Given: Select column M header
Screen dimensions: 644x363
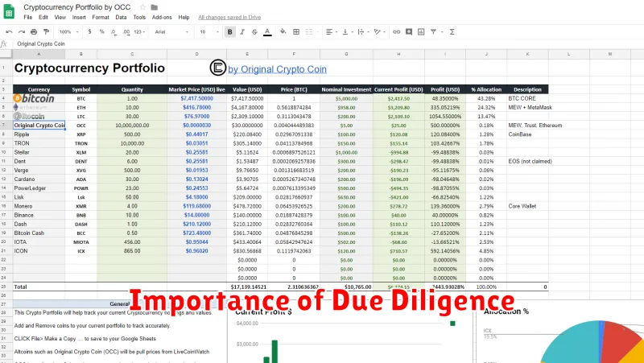Looking at the screenshot, I should pos(610,54).
